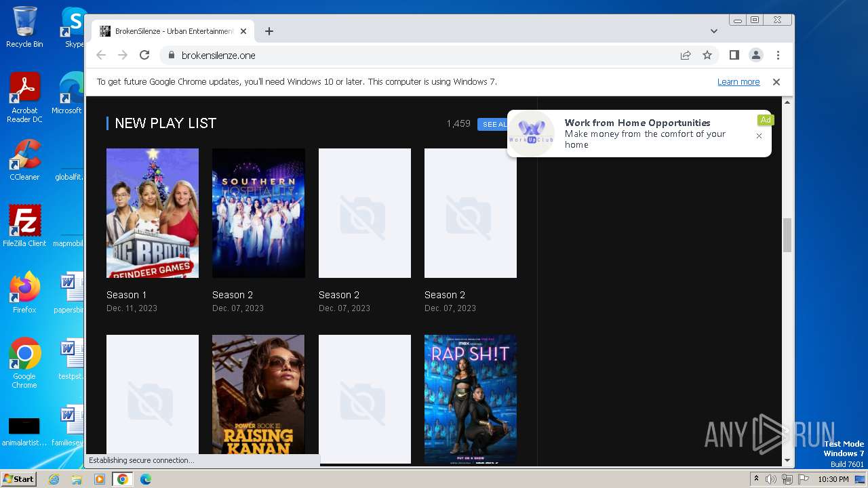Launch Microsoft Edge from taskbar

pyautogui.click(x=146, y=479)
